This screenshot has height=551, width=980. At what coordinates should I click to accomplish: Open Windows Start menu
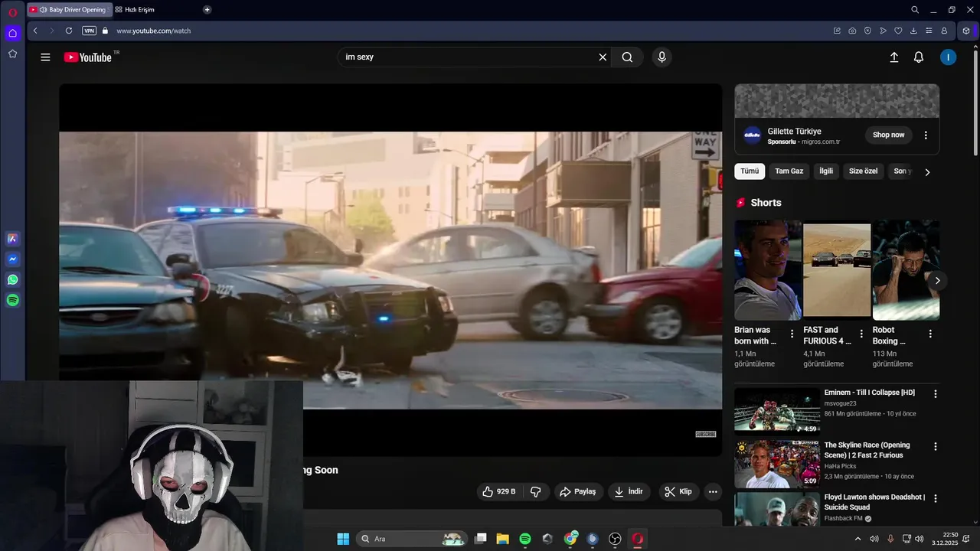pyautogui.click(x=343, y=539)
